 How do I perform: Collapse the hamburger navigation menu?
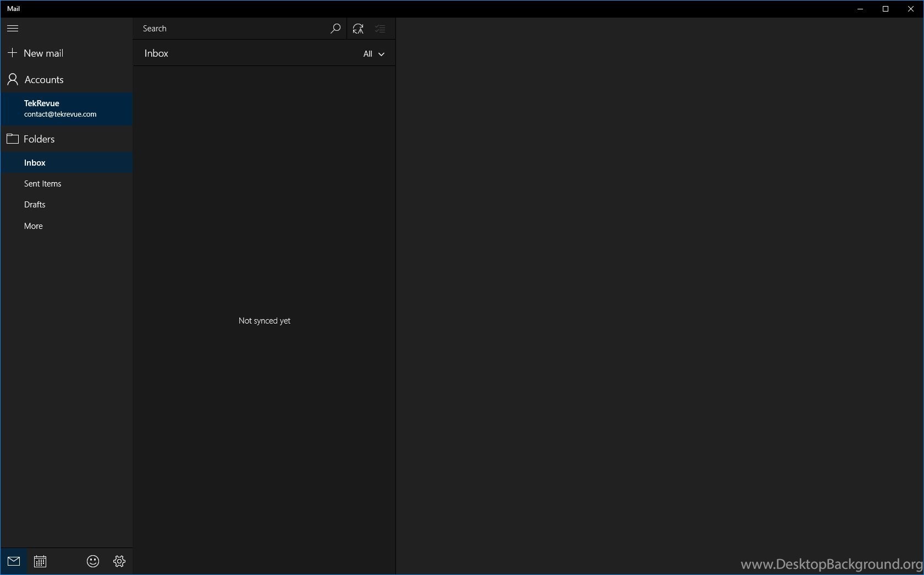[13, 29]
